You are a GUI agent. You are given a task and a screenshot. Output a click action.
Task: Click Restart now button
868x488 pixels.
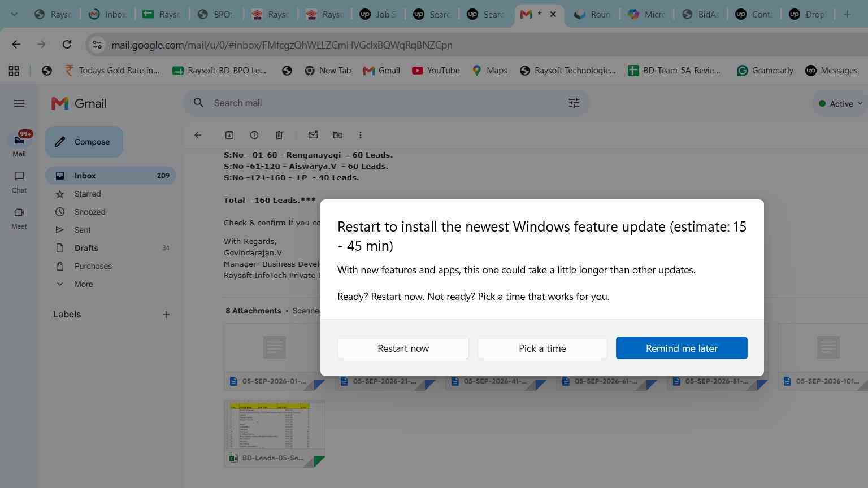tap(403, 348)
